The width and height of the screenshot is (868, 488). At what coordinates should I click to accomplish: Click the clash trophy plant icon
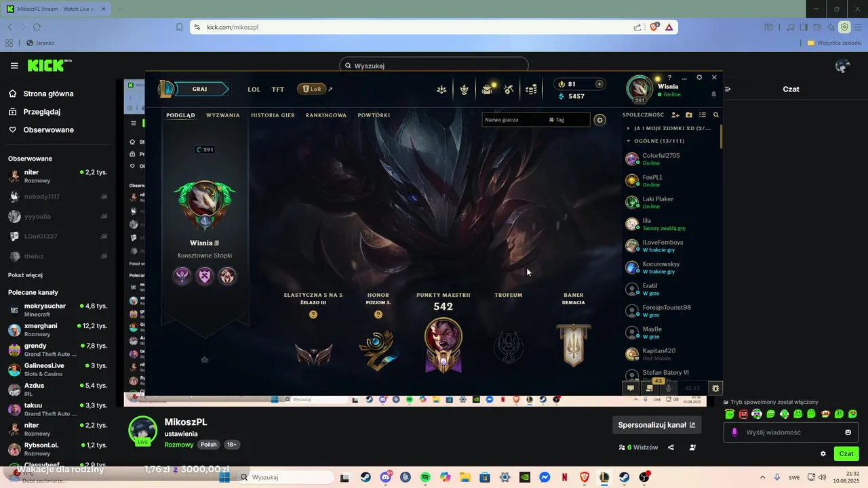coord(464,89)
